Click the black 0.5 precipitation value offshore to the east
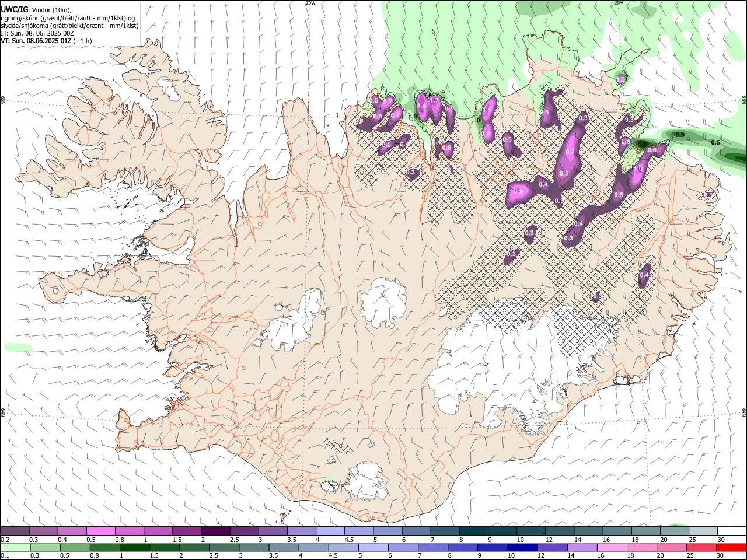Viewport: 747px width, 560px height. coord(716,142)
